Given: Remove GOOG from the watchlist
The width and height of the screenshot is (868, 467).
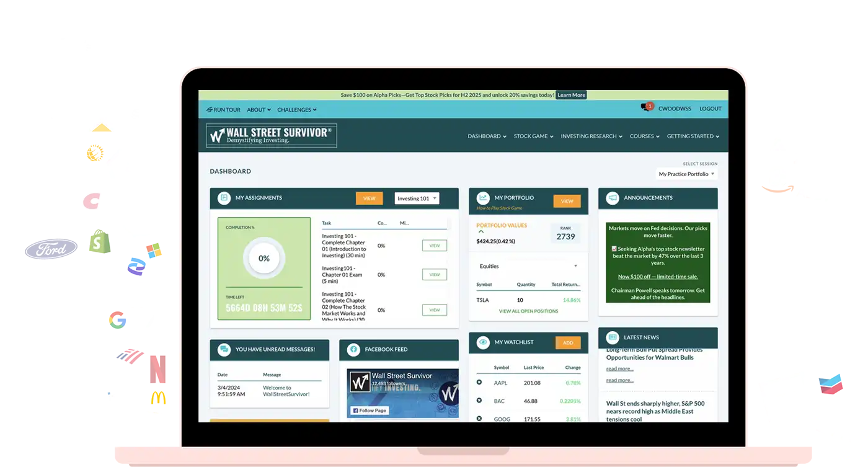Looking at the screenshot, I should [x=479, y=419].
